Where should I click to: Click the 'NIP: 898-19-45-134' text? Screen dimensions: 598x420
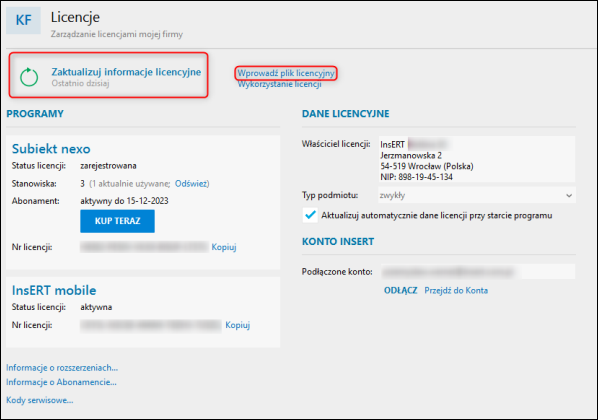[416, 177]
